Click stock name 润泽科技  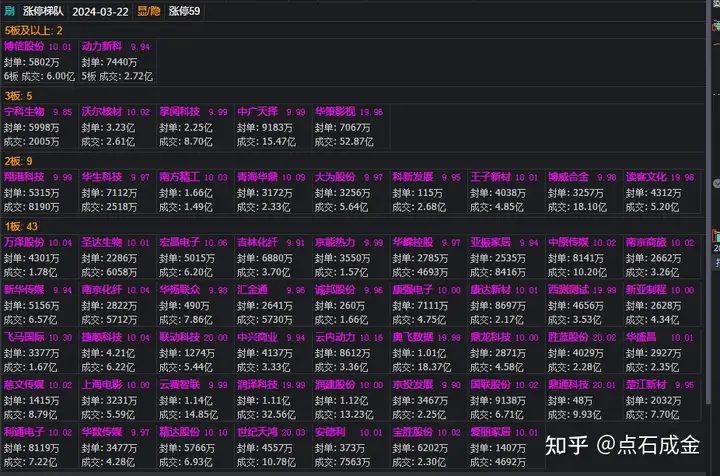[257, 384]
